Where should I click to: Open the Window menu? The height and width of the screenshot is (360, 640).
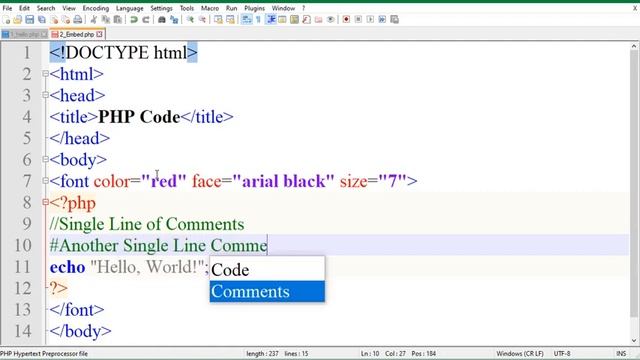pyautogui.click(x=283, y=8)
